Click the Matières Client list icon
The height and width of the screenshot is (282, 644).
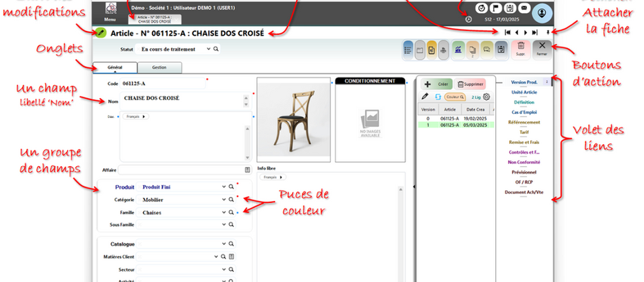coord(232,257)
